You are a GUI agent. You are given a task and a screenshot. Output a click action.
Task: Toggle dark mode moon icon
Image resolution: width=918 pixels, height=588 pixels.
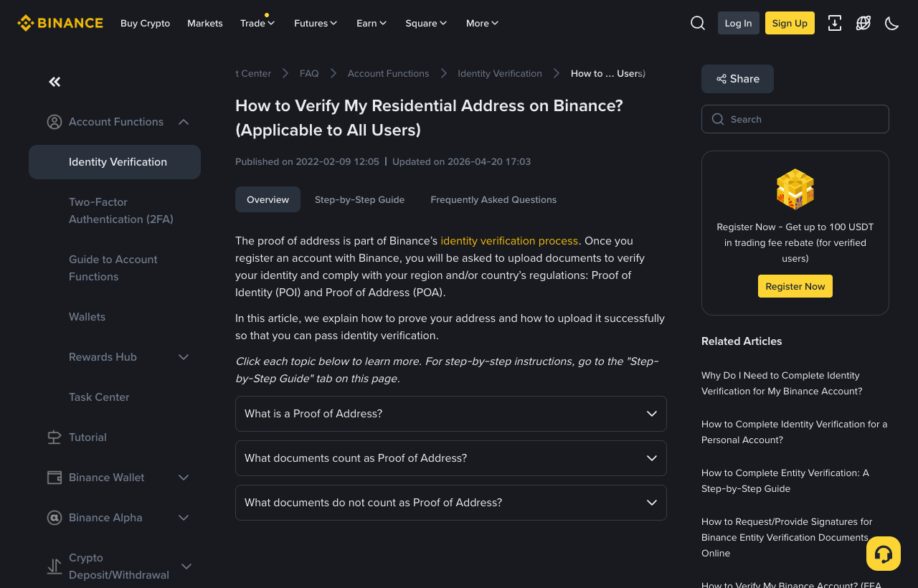point(892,23)
